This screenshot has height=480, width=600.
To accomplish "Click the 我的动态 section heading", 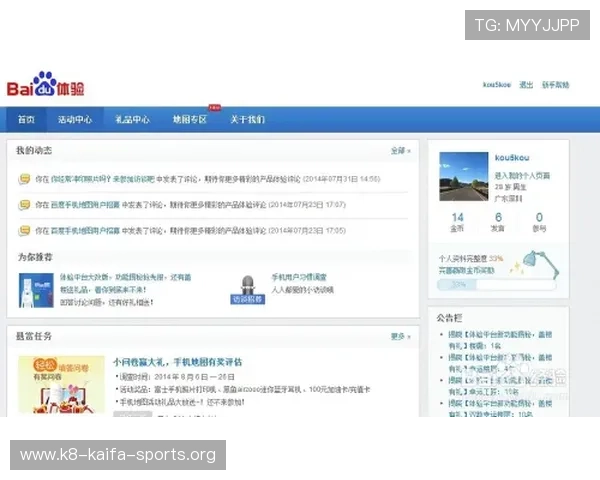I will coord(34,150).
